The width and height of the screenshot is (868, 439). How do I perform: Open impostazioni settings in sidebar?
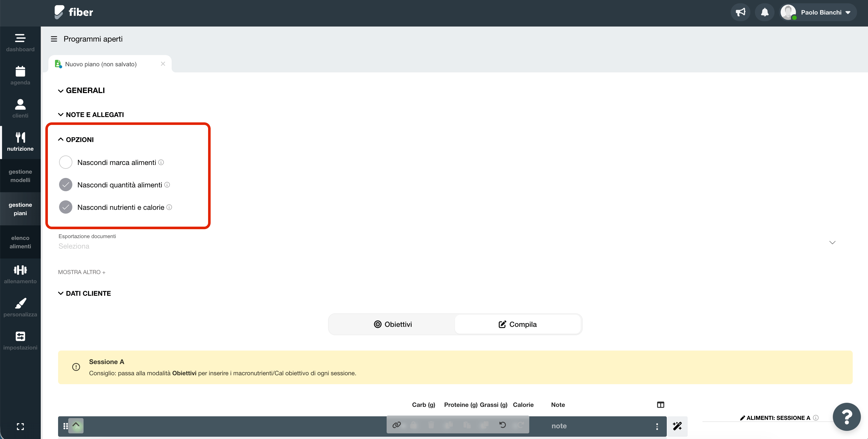pos(20,341)
